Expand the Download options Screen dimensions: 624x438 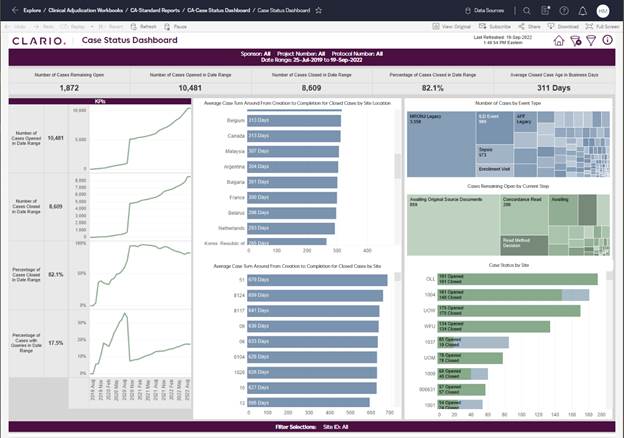[564, 26]
